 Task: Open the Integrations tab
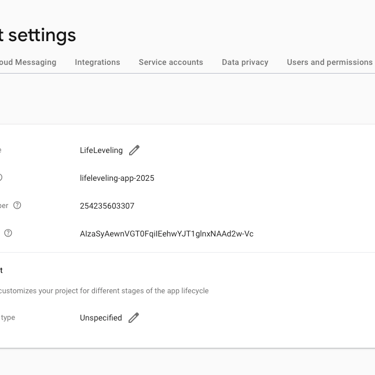pos(97,62)
